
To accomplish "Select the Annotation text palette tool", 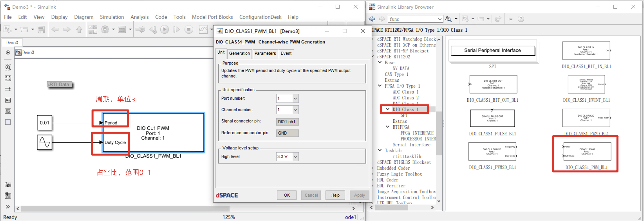I will coord(8,100).
